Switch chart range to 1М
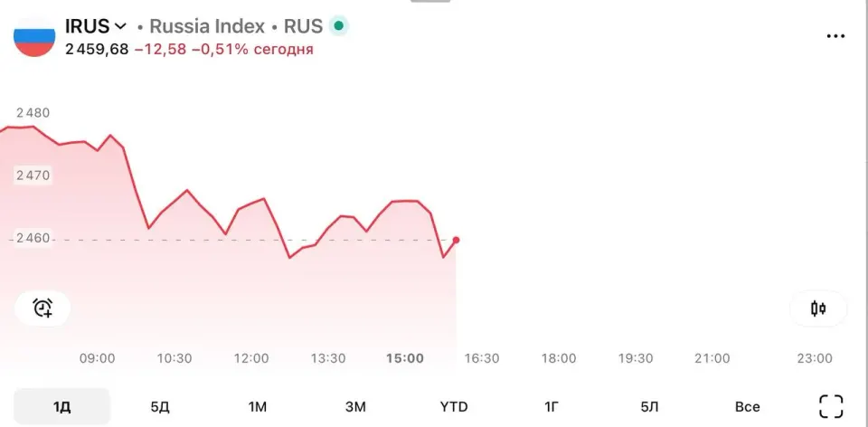The height and width of the screenshot is (427, 868). pyautogui.click(x=258, y=407)
